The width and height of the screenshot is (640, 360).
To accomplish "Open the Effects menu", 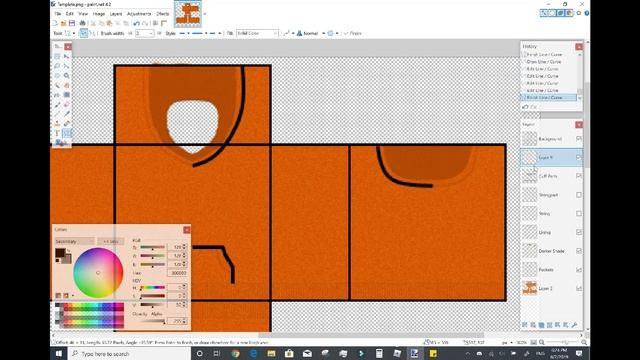I will click(x=162, y=14).
